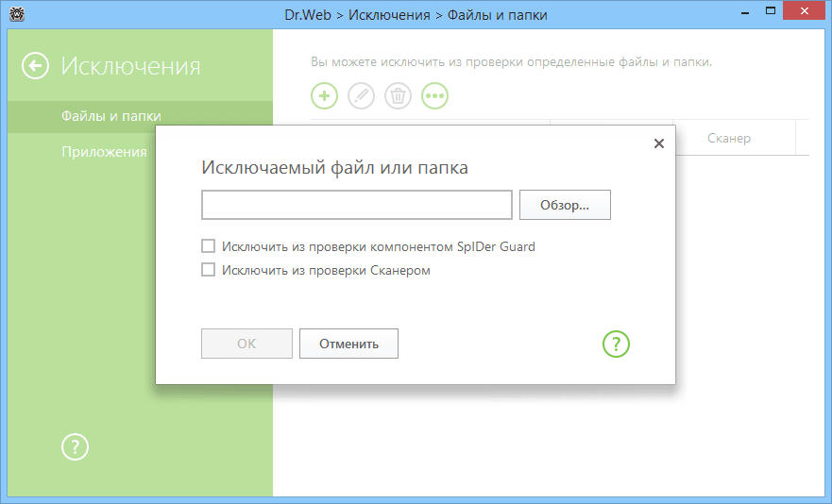This screenshot has height=504, width=832.
Task: Open help icon in green sidebar
Action: point(75,446)
